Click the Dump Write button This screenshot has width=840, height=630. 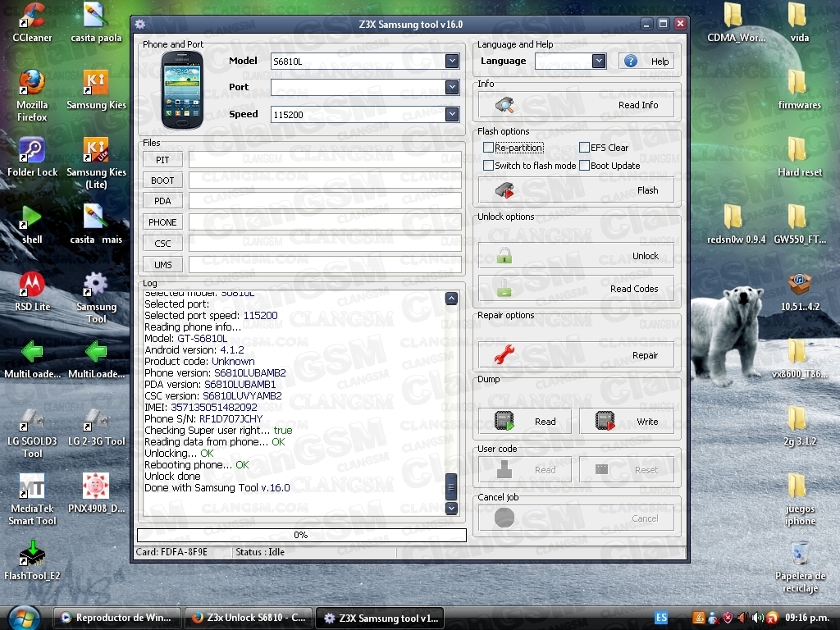[627, 422]
